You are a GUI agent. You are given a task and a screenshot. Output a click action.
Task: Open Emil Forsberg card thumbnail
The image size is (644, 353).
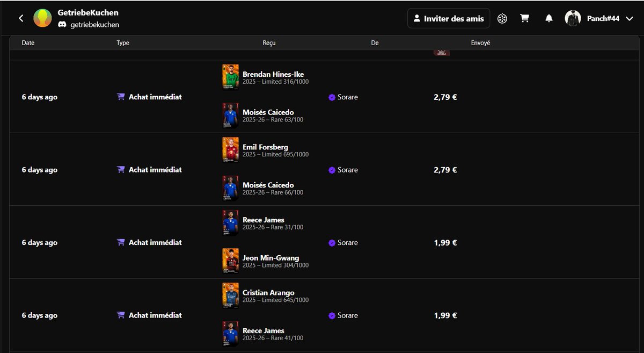230,150
